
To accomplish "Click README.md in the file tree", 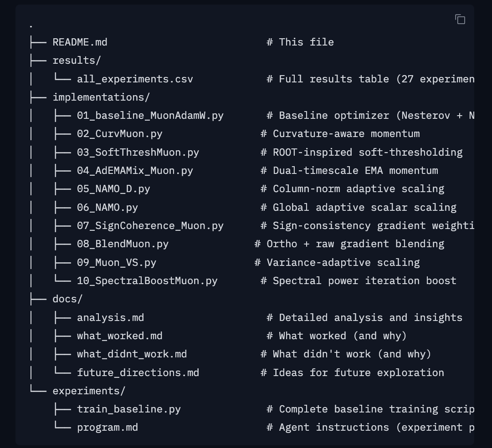I will point(80,42).
